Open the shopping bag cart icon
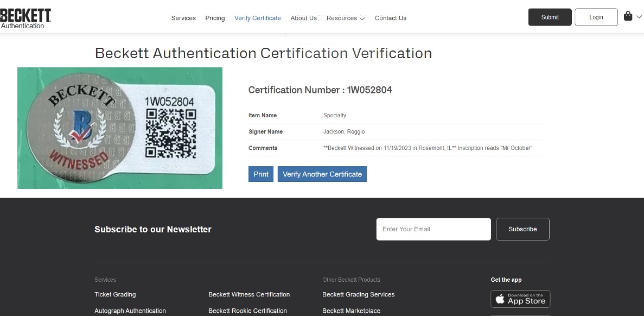 (x=628, y=16)
